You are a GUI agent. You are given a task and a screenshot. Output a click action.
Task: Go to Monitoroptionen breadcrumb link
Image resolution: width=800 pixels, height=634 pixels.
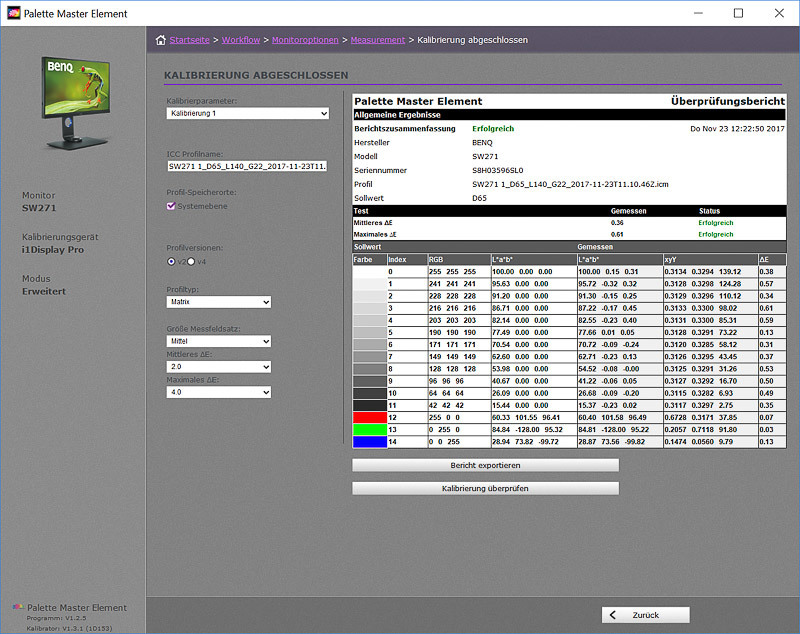click(305, 40)
